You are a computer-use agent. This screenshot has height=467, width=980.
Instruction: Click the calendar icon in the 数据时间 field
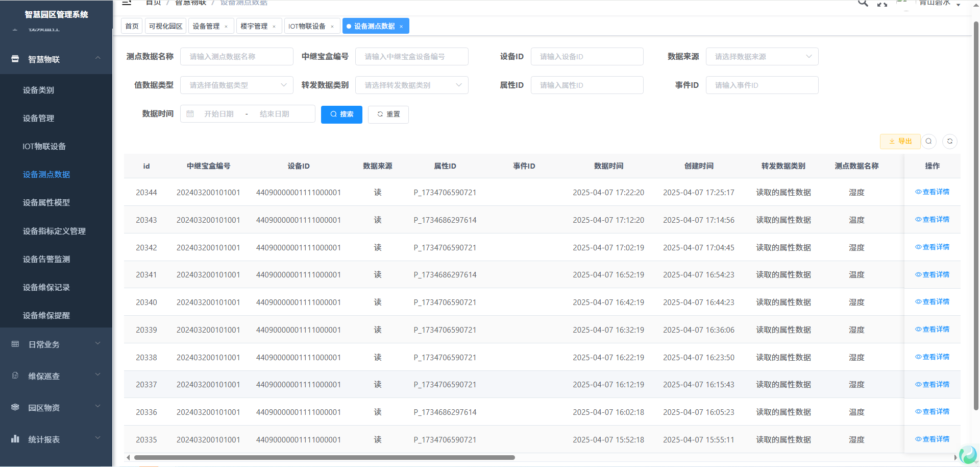click(x=190, y=114)
